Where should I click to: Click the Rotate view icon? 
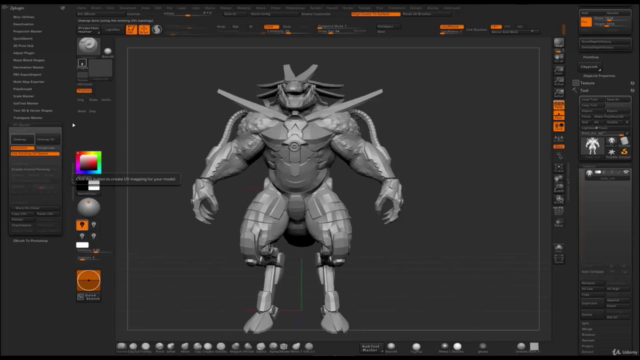559,199
